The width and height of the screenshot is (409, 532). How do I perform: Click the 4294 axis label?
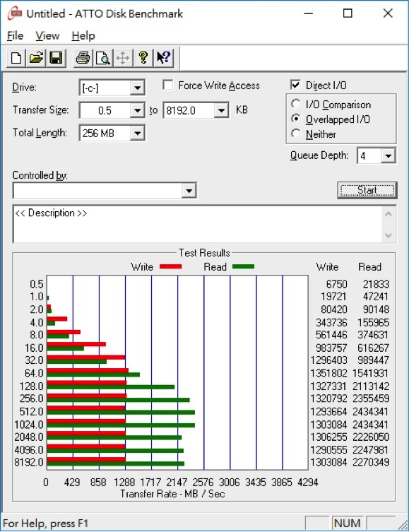click(307, 482)
